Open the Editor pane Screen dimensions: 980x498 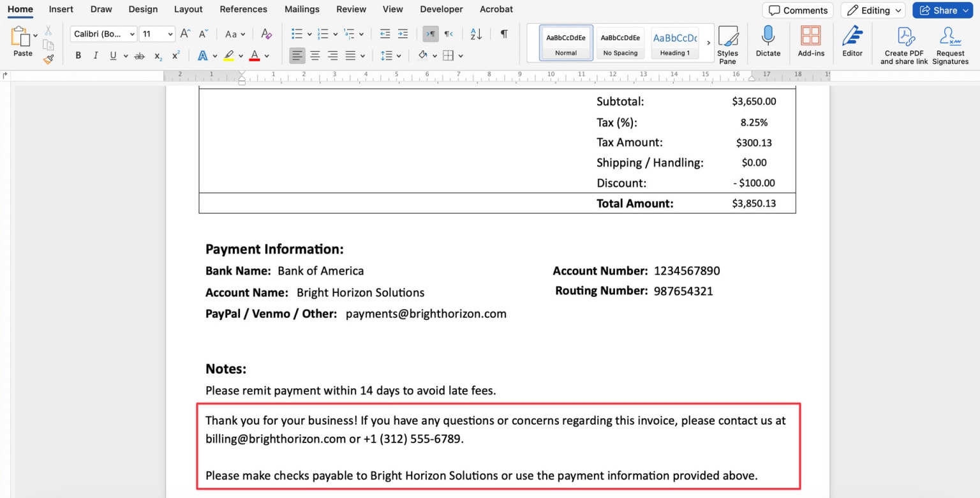click(x=852, y=43)
